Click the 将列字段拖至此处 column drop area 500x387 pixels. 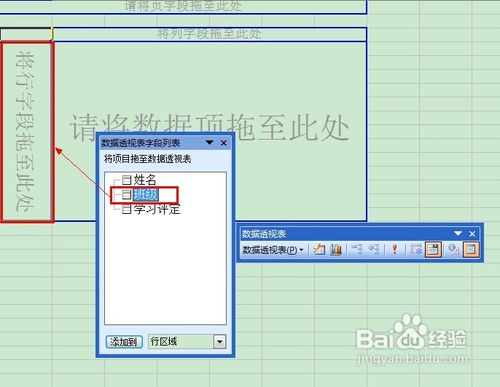[x=209, y=34]
